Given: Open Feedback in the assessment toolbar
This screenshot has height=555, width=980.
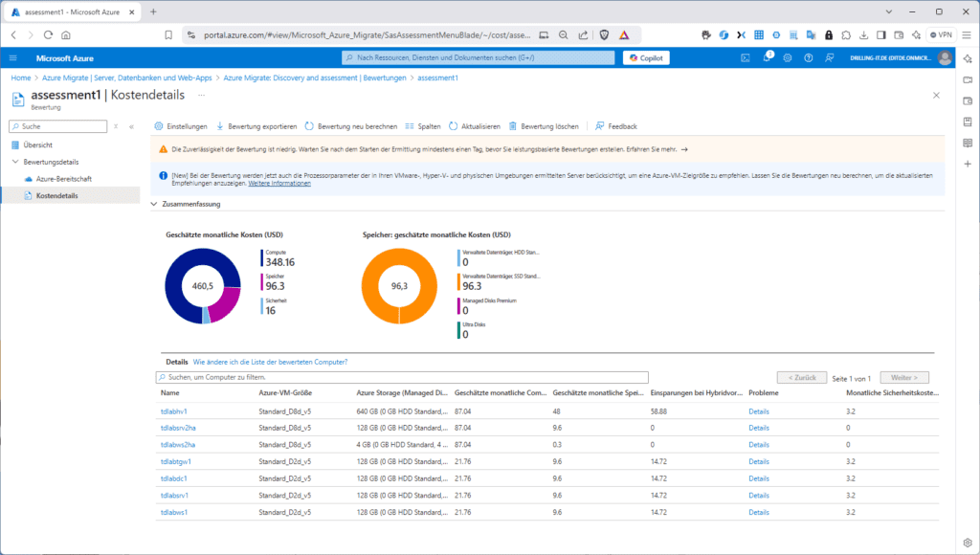Looking at the screenshot, I should coord(616,126).
